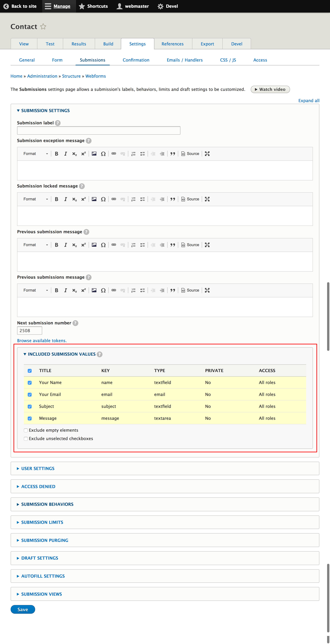Open Format dropdown in Previous submissions message editor
Viewport: 330px width, 644px height.
point(35,290)
